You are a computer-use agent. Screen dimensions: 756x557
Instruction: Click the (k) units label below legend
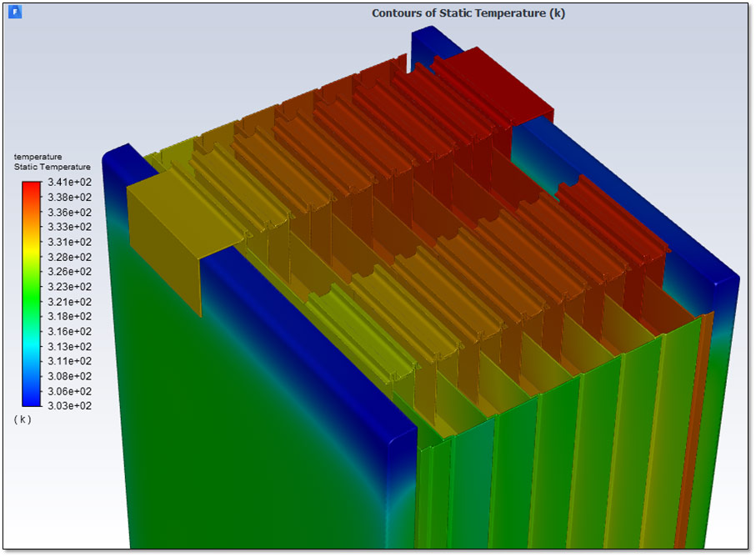(23, 419)
